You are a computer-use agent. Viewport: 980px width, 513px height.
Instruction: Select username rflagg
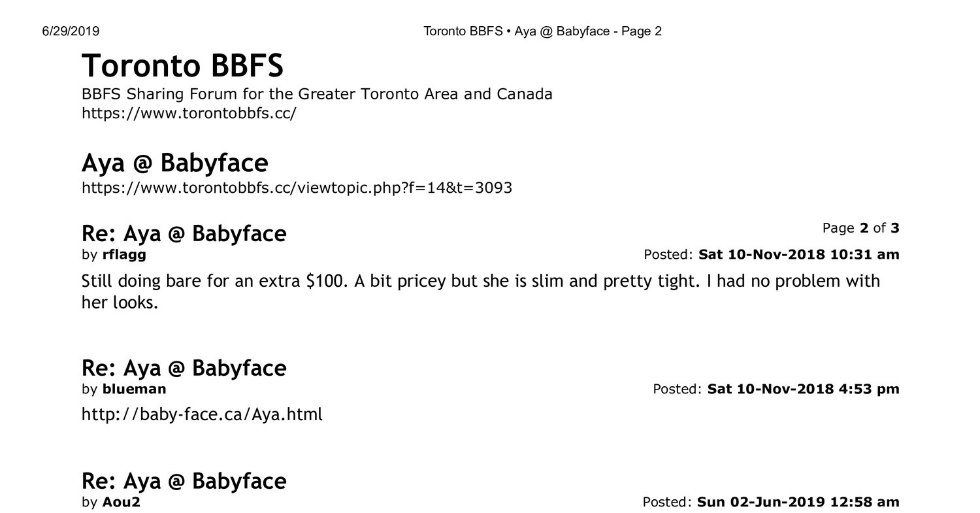(x=124, y=254)
